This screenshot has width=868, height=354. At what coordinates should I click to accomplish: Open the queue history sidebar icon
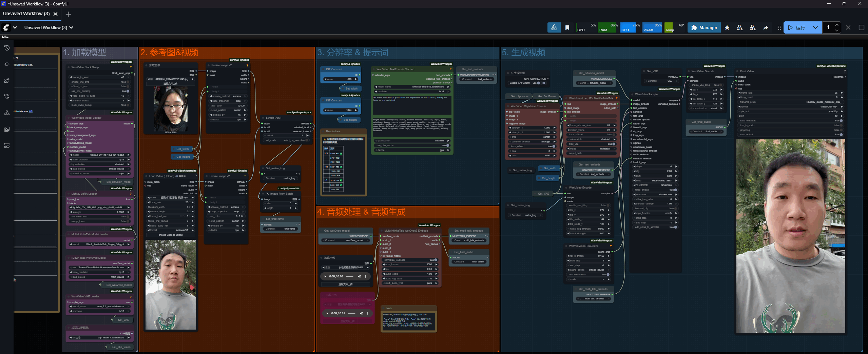coord(6,48)
